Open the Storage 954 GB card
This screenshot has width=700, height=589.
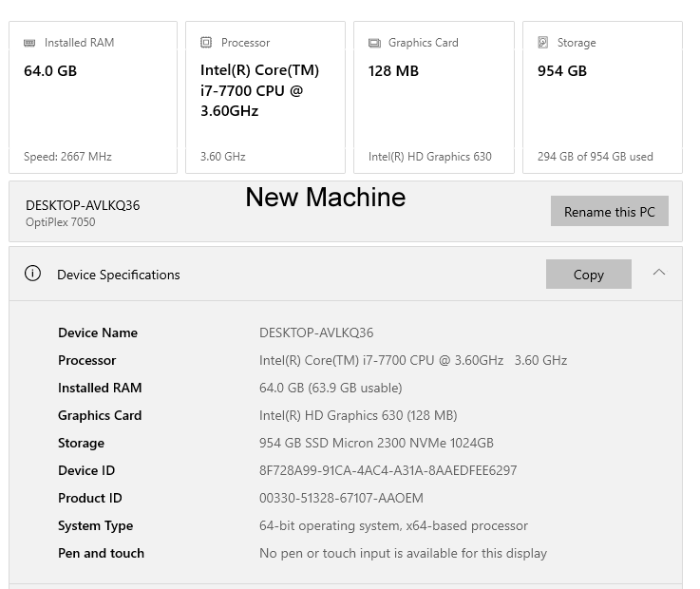602,97
